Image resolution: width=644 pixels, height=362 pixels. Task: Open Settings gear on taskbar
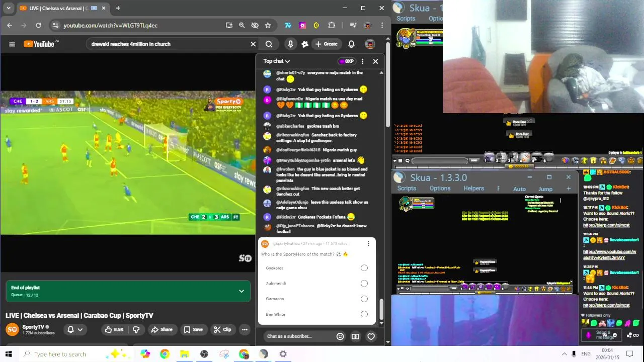(x=283, y=354)
